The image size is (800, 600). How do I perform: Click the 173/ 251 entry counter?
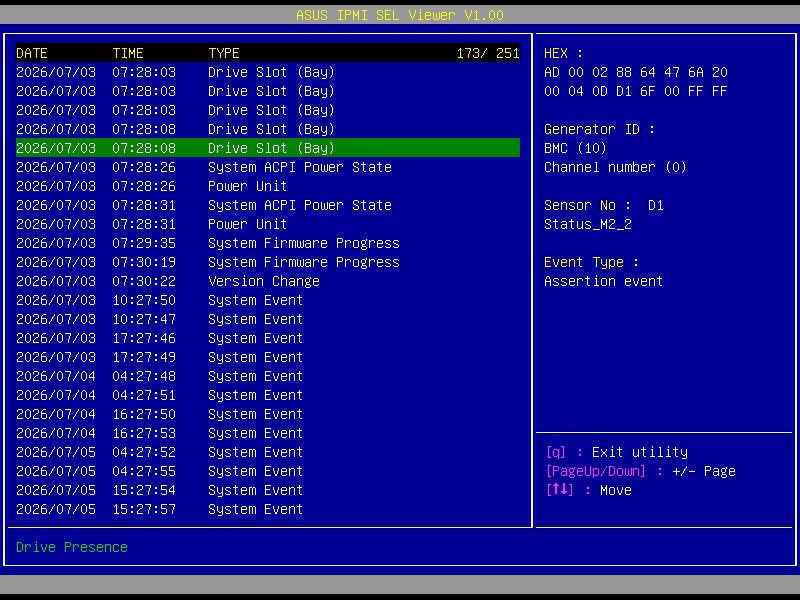click(488, 53)
